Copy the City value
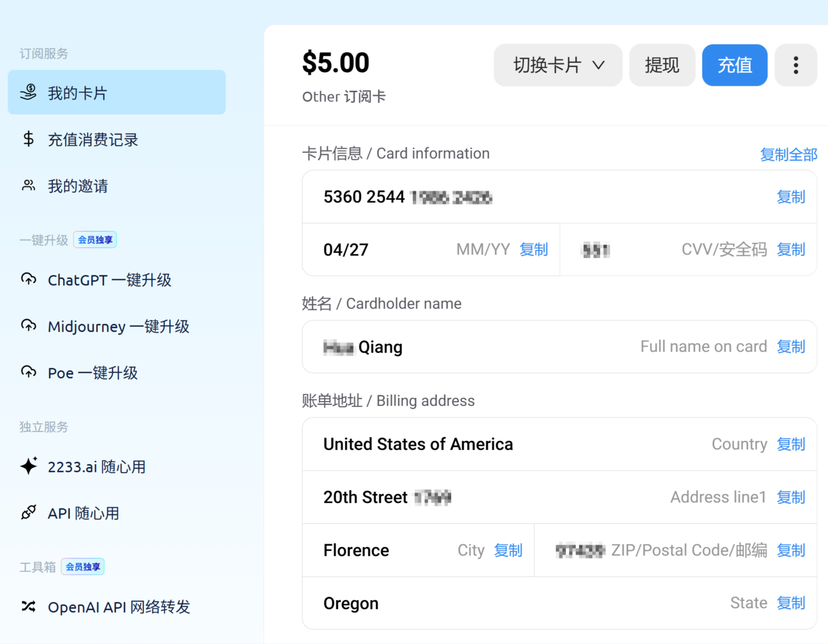 click(x=508, y=550)
